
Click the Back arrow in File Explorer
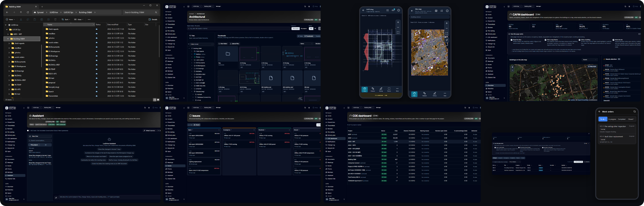click(x=7, y=12)
